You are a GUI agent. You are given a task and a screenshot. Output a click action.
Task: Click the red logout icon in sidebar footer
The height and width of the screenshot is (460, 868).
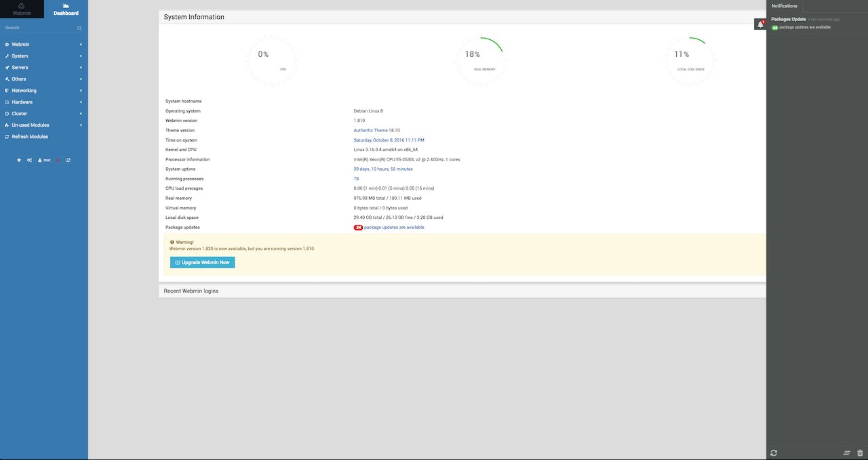click(x=57, y=160)
